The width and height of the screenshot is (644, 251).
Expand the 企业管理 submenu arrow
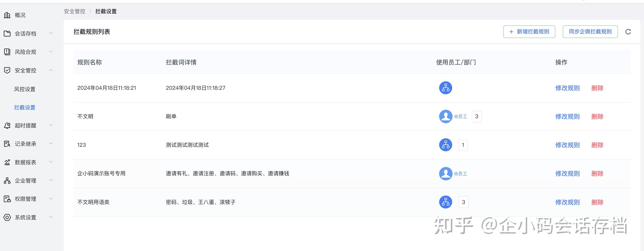tap(51, 180)
